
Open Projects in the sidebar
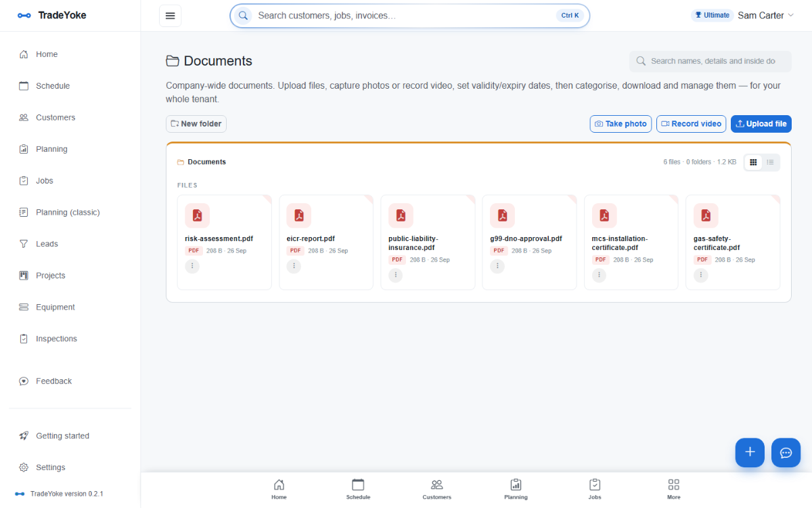(x=70, y=276)
